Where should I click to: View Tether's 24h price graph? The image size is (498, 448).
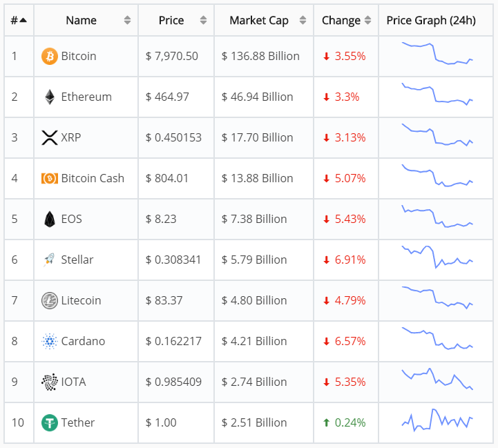[437, 420]
